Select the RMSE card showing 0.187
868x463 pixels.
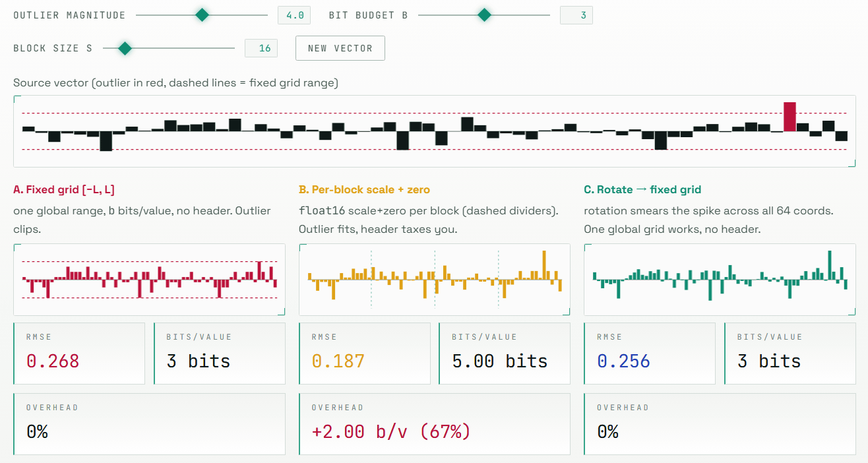point(365,354)
